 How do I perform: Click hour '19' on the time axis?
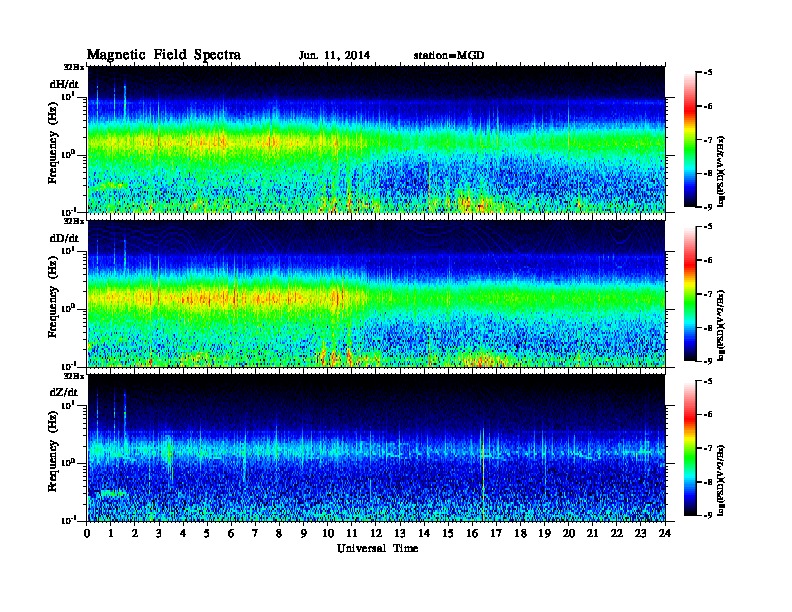pyautogui.click(x=544, y=533)
